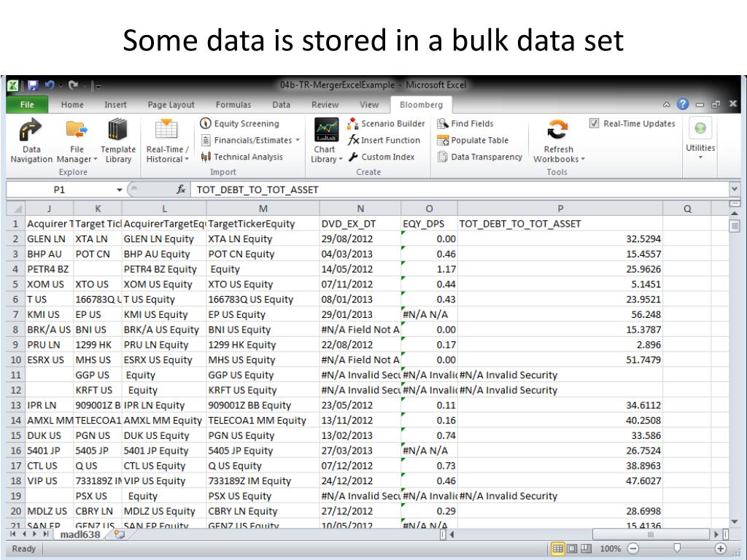This screenshot has width=747, height=560.
Task: Click the vertical scrollbar thumb
Action: click(x=734, y=226)
